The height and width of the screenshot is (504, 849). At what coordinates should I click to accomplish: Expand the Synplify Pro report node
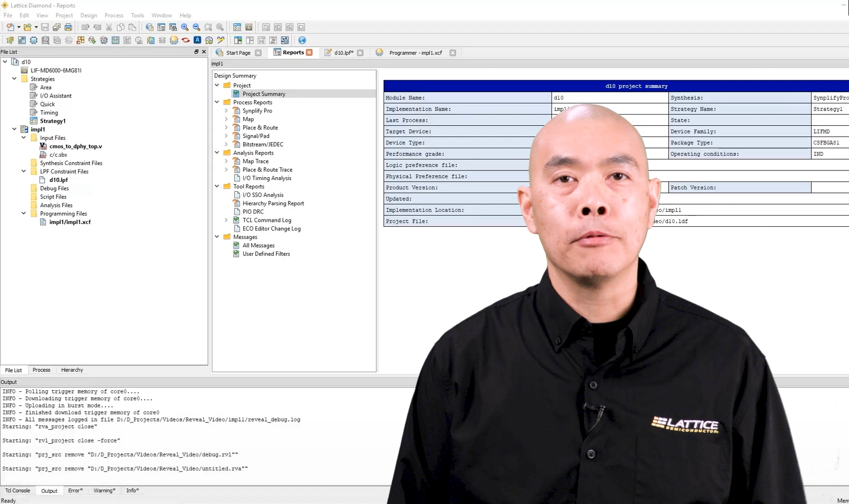coord(226,111)
